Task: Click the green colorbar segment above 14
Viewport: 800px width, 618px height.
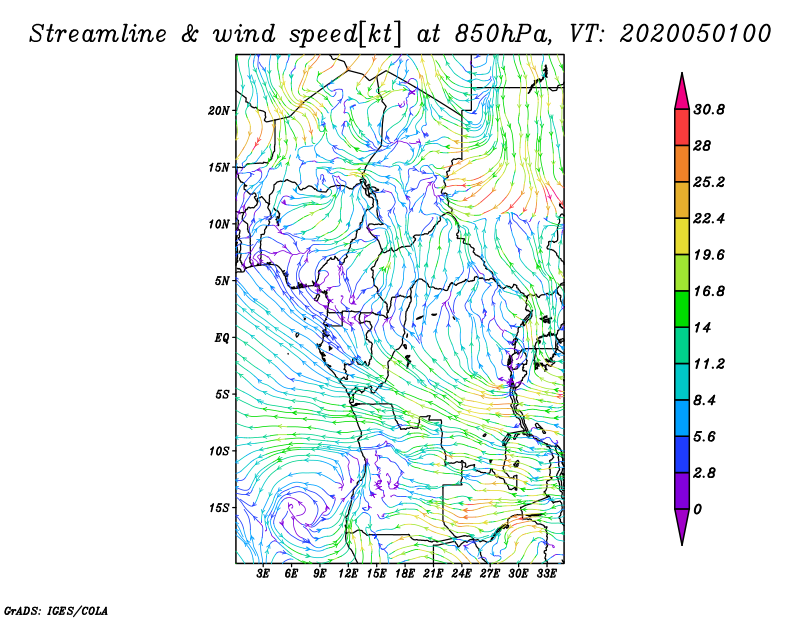Action: (x=682, y=309)
